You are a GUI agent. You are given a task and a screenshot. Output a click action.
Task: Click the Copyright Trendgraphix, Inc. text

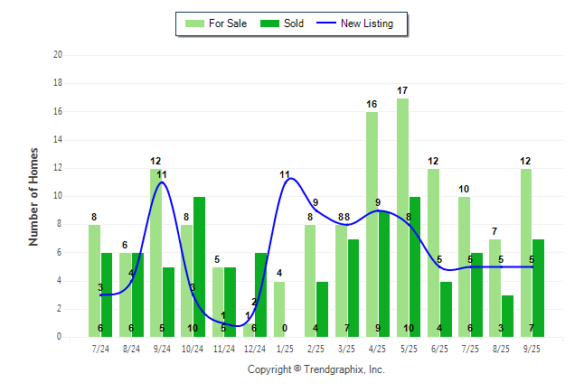pos(316,369)
